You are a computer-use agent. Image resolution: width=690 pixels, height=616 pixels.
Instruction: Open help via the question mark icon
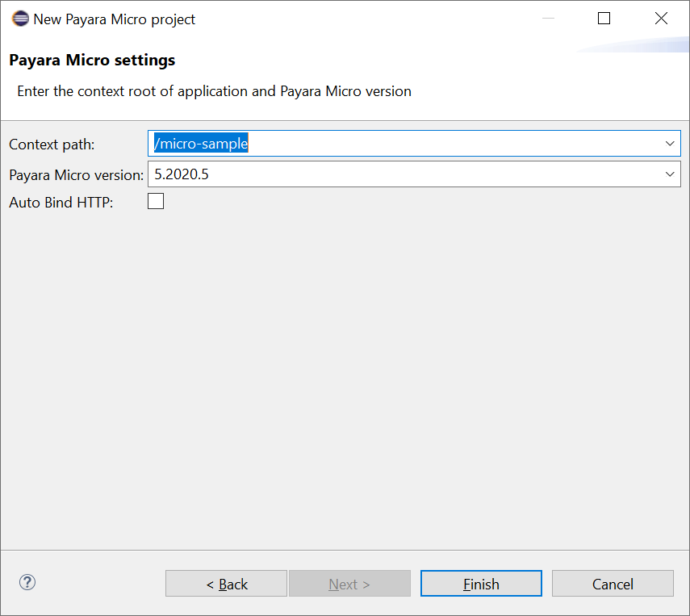(27, 582)
